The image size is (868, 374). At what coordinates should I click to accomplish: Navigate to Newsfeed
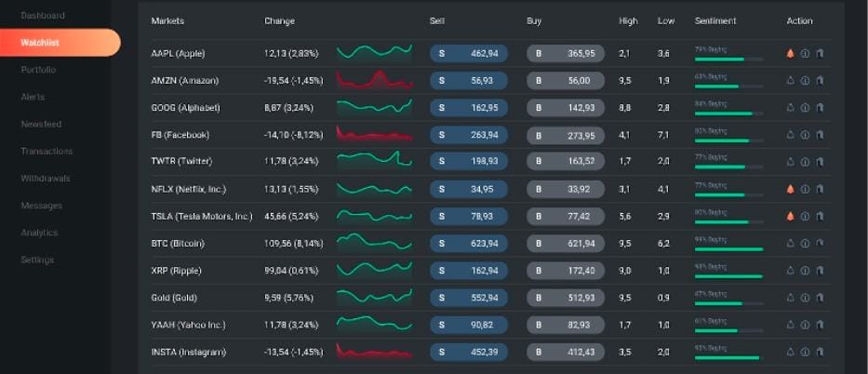click(41, 124)
